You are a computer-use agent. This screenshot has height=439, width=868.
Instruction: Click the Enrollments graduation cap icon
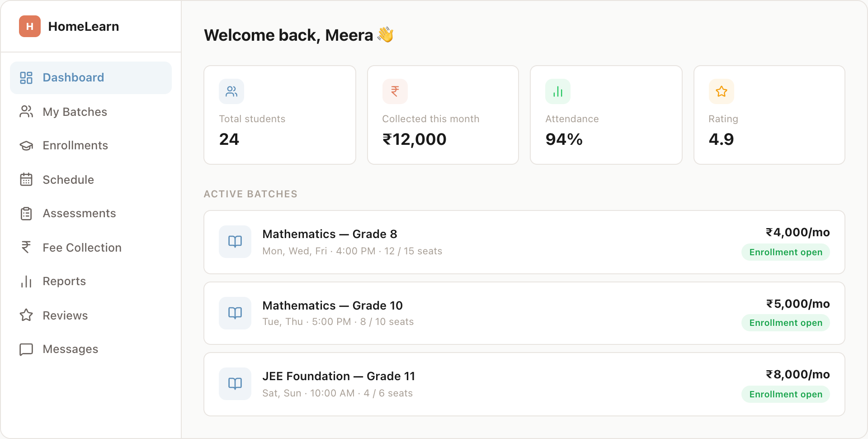click(26, 145)
